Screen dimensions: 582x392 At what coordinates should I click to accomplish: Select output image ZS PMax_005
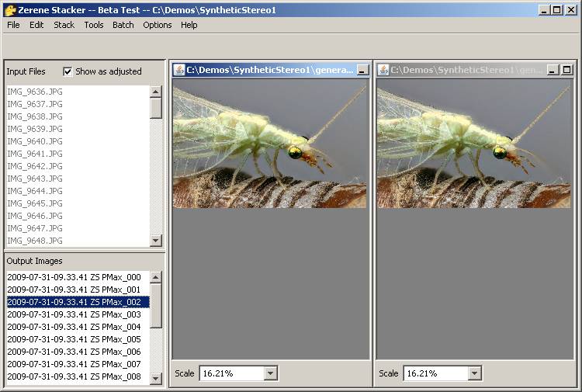(x=74, y=339)
